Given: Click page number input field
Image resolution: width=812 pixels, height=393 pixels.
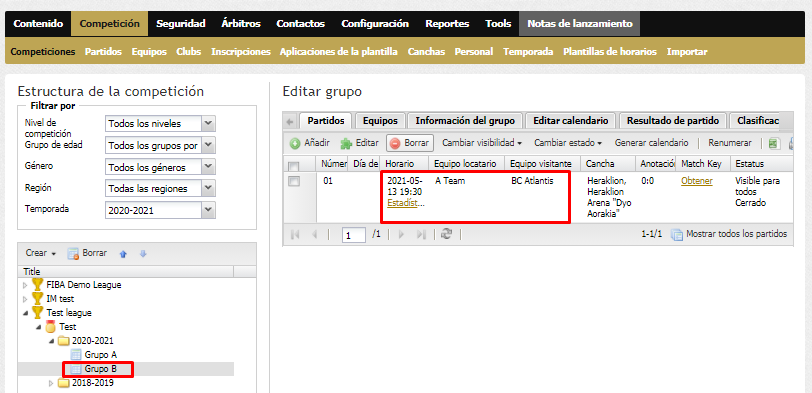Looking at the screenshot, I should click(355, 235).
